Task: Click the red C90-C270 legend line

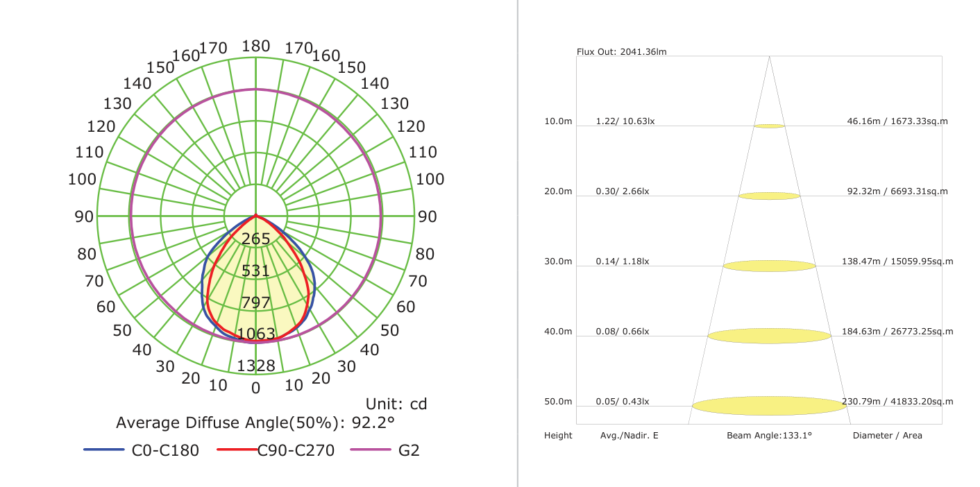Action: (237, 450)
